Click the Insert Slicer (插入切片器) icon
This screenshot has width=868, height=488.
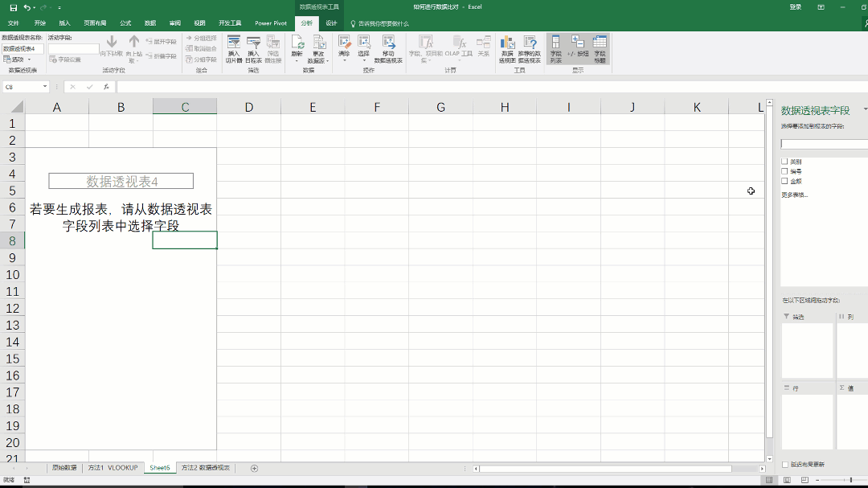tap(234, 47)
